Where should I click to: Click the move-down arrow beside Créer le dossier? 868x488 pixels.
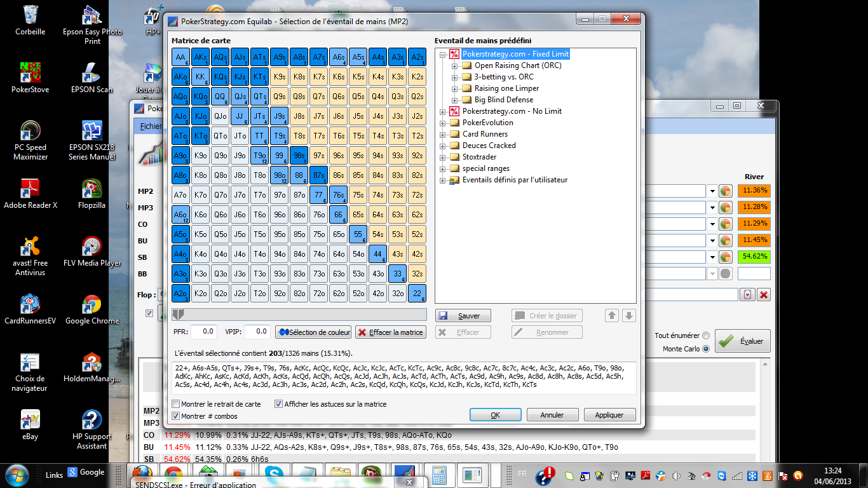tap(628, 316)
